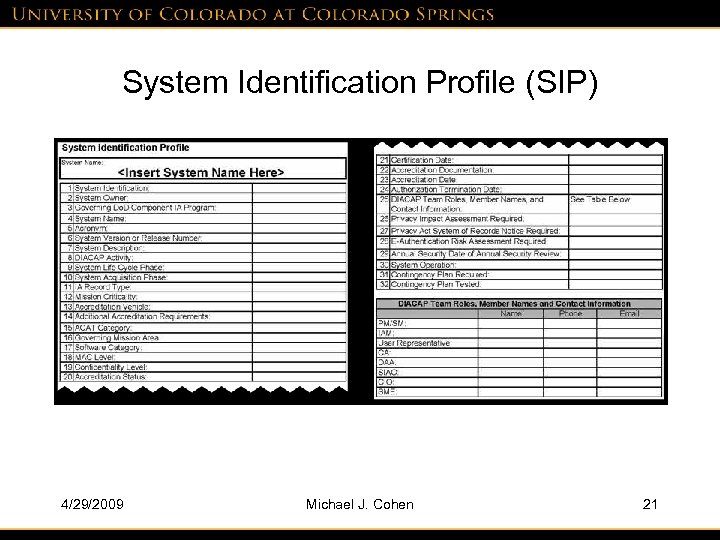Click the 'SIAO' role row
The image size is (720, 540).
pyautogui.click(x=519, y=372)
